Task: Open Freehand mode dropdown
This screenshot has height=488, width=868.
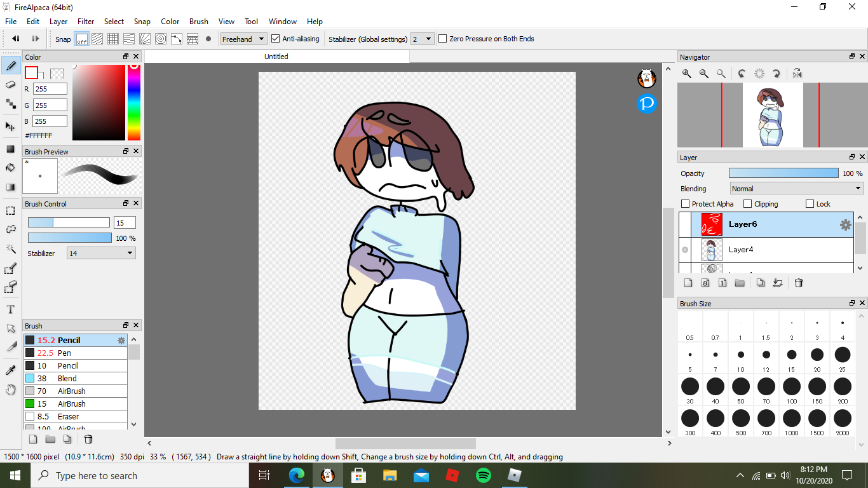Action: click(243, 39)
